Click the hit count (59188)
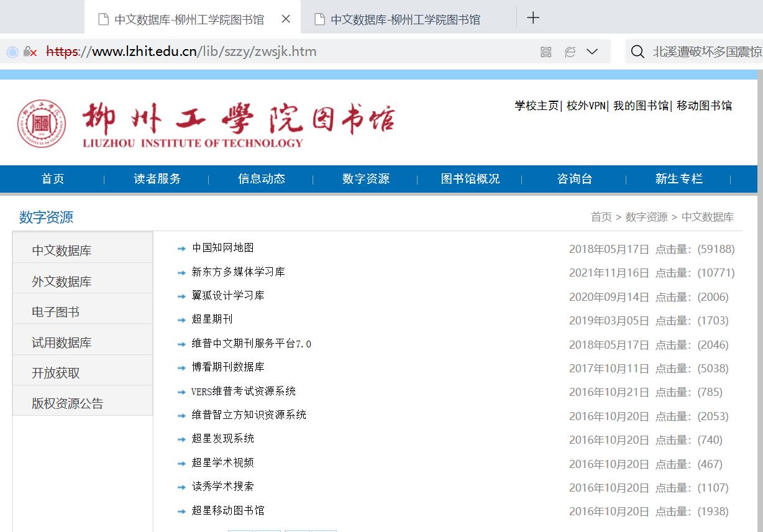Image resolution: width=763 pixels, height=532 pixels. (x=715, y=249)
